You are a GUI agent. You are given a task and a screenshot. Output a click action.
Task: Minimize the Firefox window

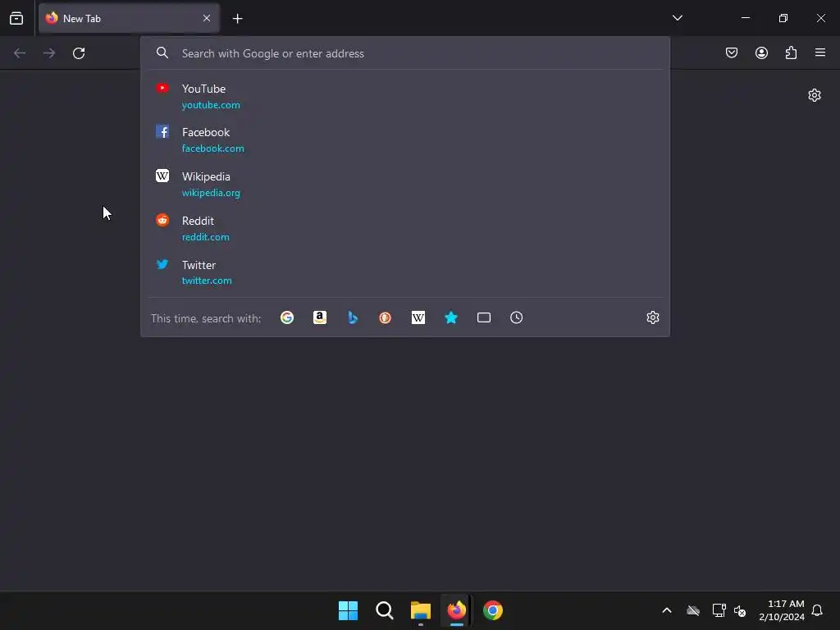(746, 18)
